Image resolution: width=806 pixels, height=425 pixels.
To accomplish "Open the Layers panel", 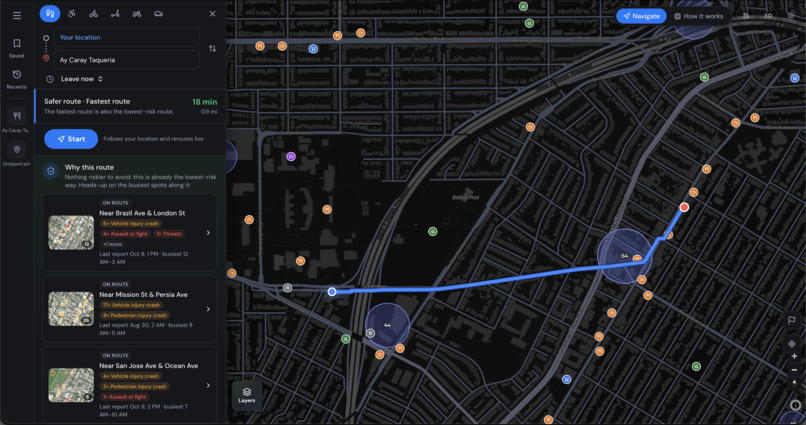I will click(247, 395).
